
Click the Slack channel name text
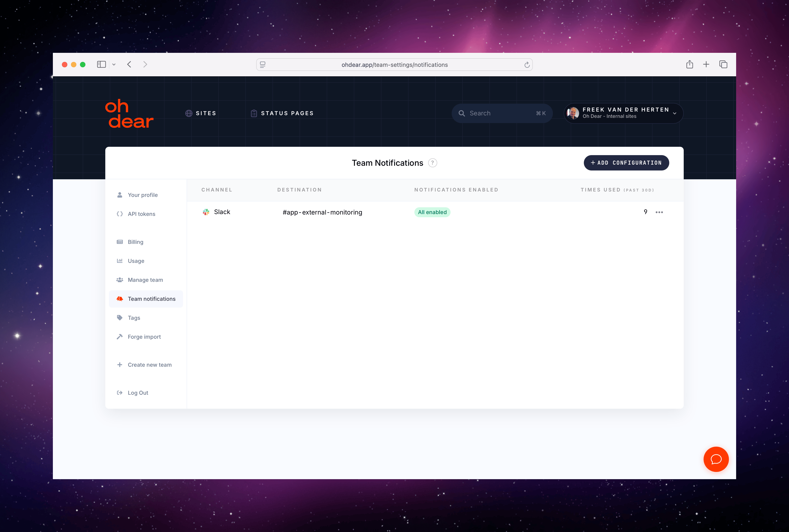pos(222,212)
